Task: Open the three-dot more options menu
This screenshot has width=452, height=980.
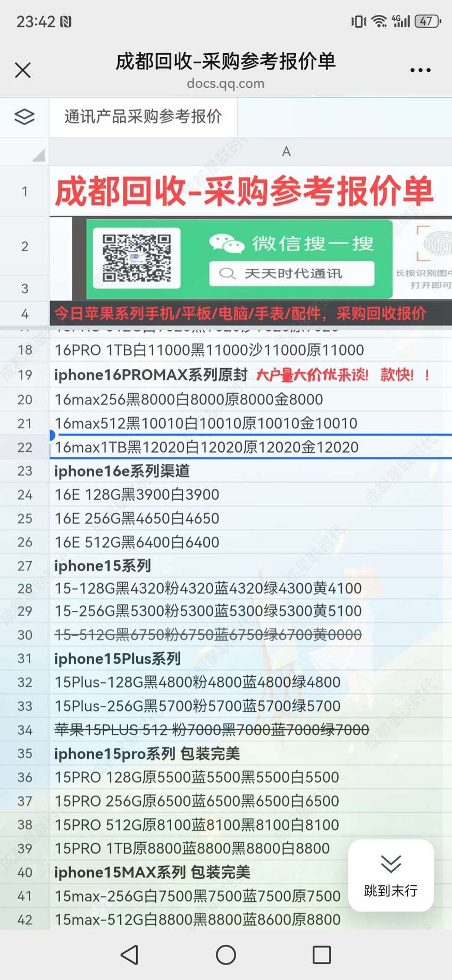Action: (x=420, y=70)
